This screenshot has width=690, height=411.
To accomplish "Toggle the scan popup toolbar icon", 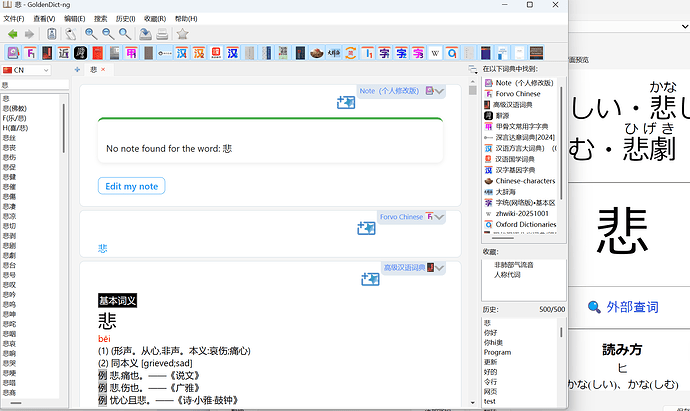I will pos(51,34).
